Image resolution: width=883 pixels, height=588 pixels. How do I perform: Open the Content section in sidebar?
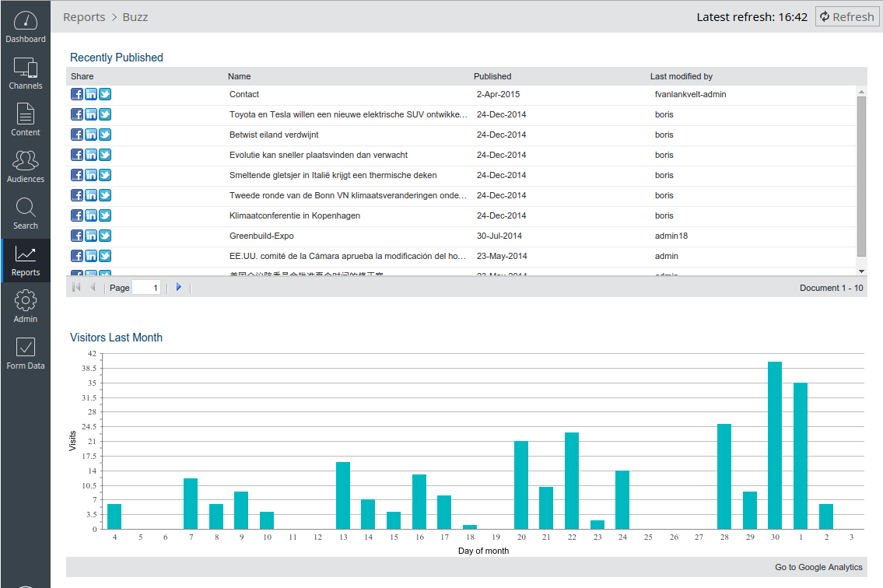[26, 120]
